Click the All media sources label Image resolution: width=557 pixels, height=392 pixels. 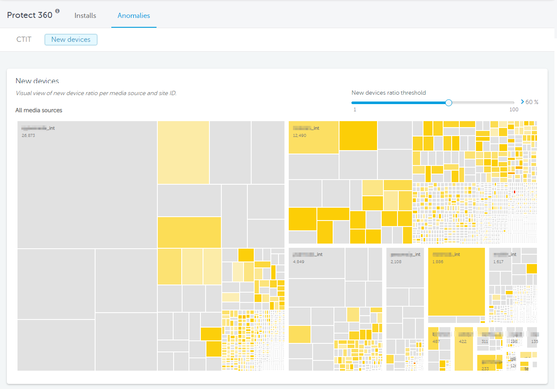coord(39,110)
